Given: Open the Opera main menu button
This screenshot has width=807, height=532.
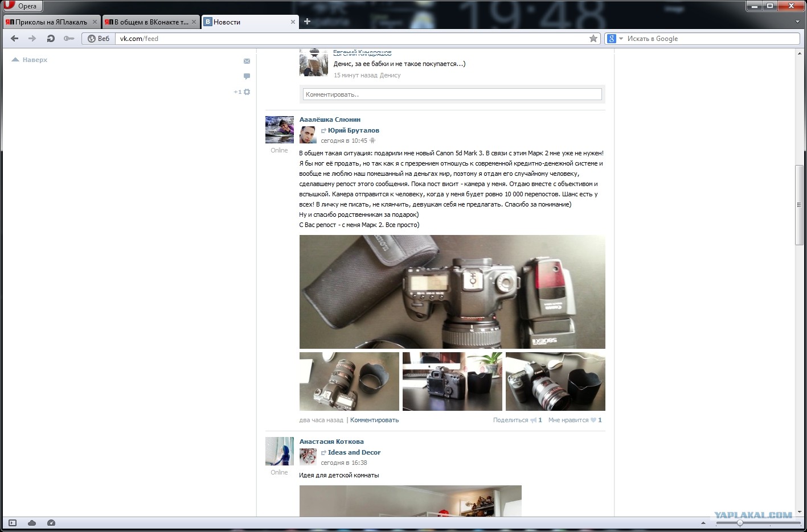Looking at the screenshot, I should click(x=23, y=6).
